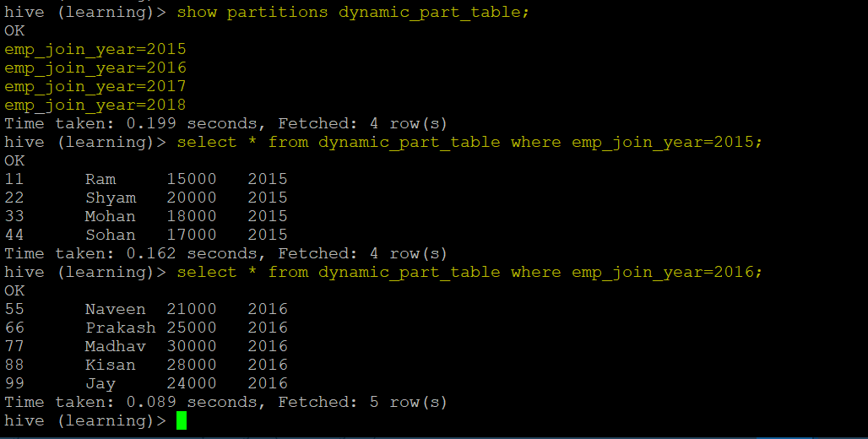This screenshot has height=439, width=868.
Task: Click employee id 99
Action: [x=14, y=383]
